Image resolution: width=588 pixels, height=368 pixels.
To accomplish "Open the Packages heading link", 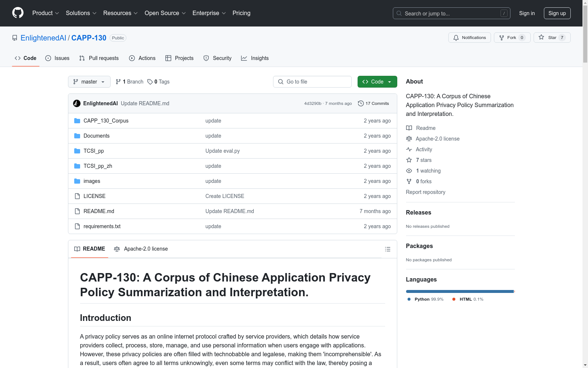I will pyautogui.click(x=419, y=246).
